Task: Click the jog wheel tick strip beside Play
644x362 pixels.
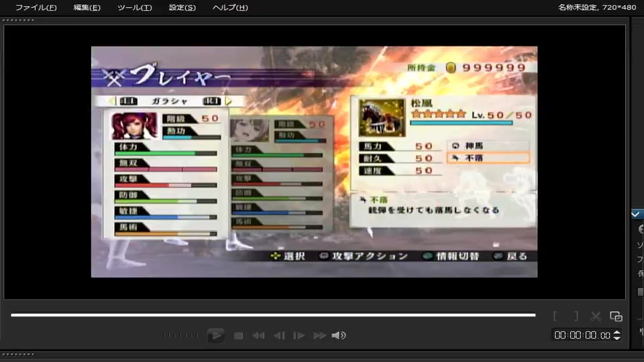Action: (180, 335)
